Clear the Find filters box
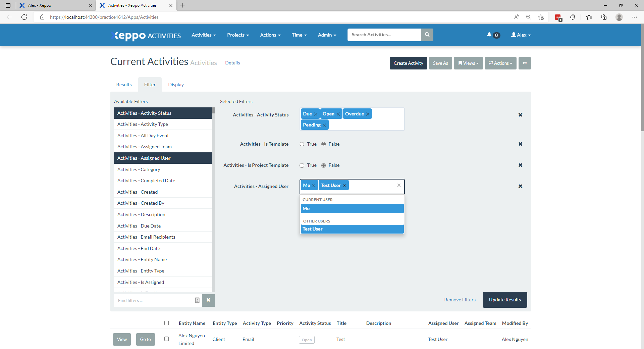 click(x=208, y=300)
